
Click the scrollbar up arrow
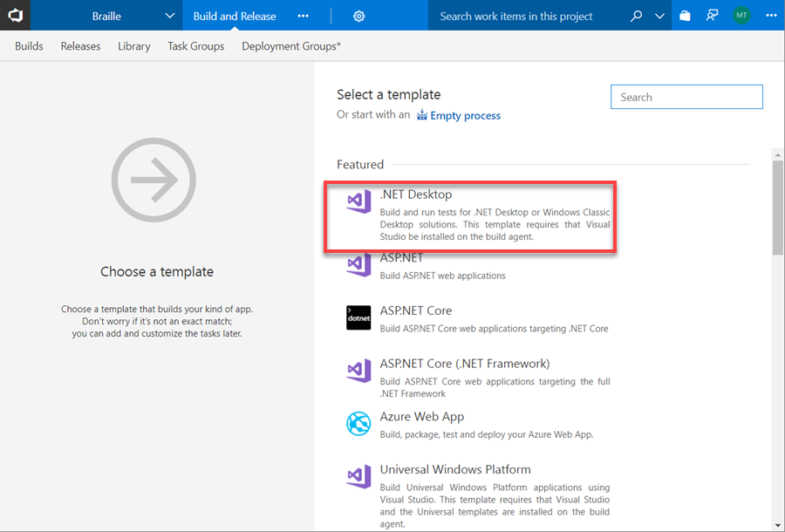click(x=777, y=155)
